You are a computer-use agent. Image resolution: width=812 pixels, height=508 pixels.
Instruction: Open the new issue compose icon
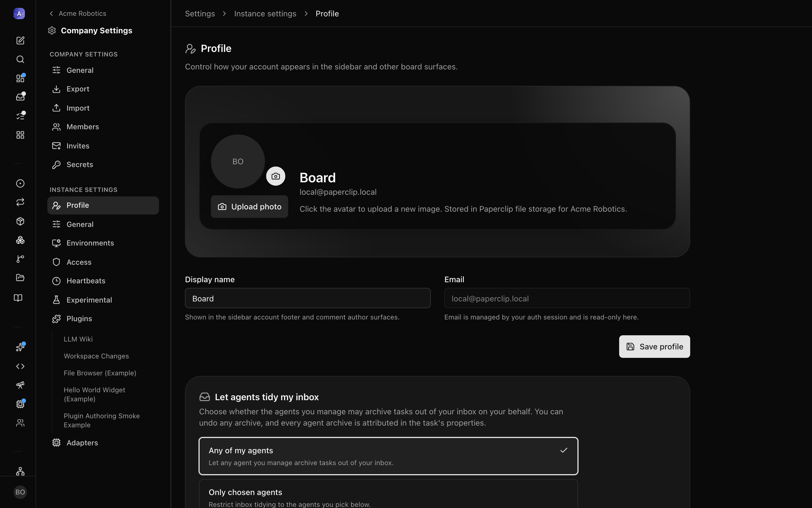[20, 40]
